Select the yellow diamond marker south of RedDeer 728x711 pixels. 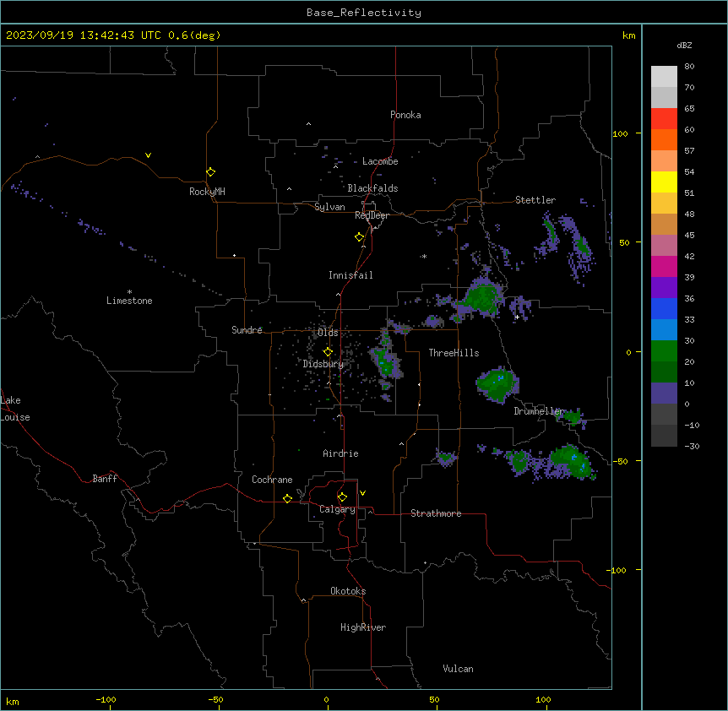pyautogui.click(x=359, y=237)
